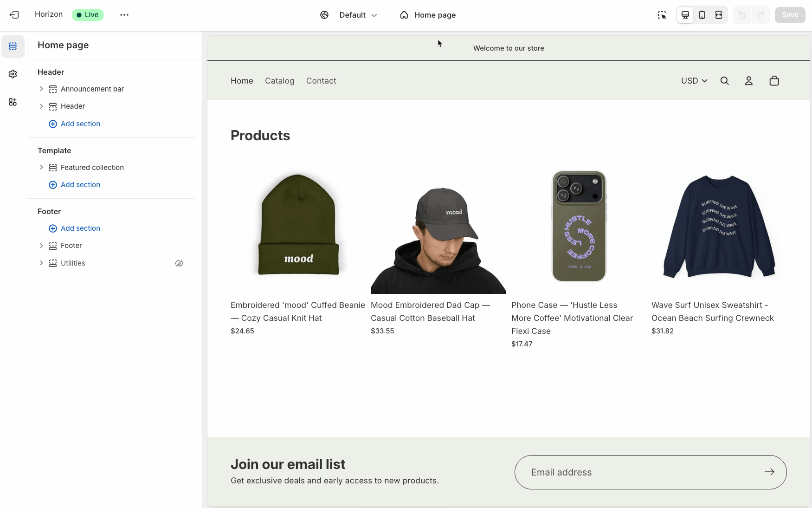This screenshot has width=812, height=508.
Task: Open the cart icon in store preview
Action: 774,80
